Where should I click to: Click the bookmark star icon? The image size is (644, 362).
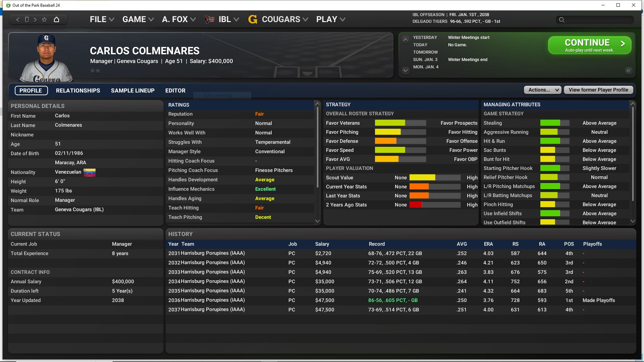[44, 19]
